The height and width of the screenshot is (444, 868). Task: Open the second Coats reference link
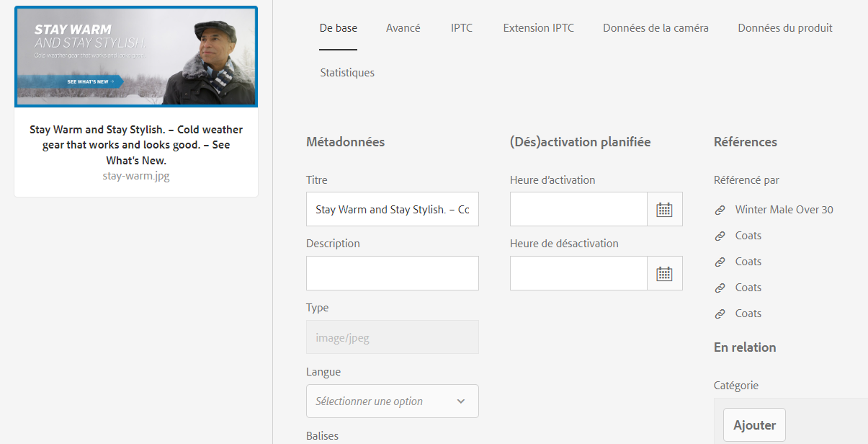coord(748,262)
